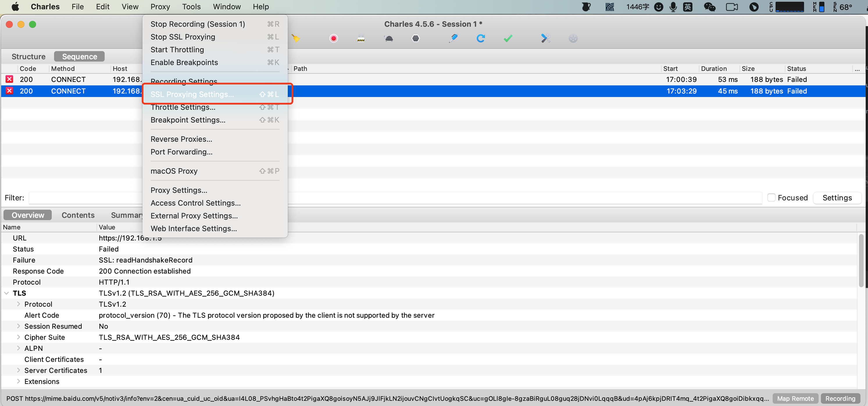
Task: Open External Proxy Settings menu item
Action: coord(215,216)
